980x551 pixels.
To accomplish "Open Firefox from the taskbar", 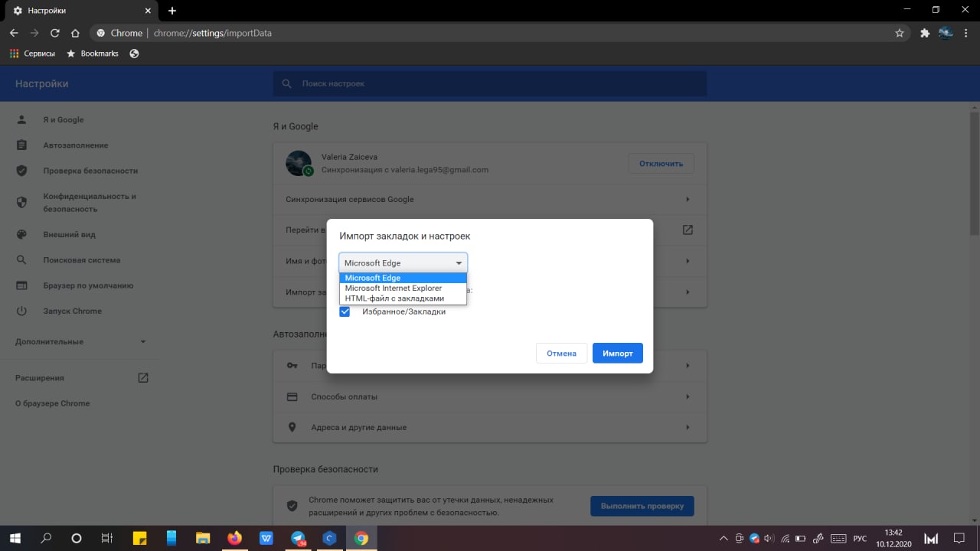I will [234, 538].
